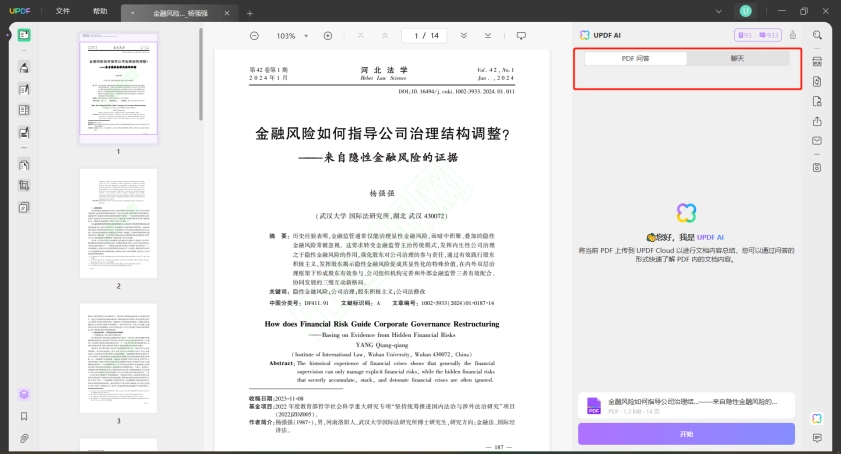
Task: Click the 933 token badge
Action: point(769,35)
